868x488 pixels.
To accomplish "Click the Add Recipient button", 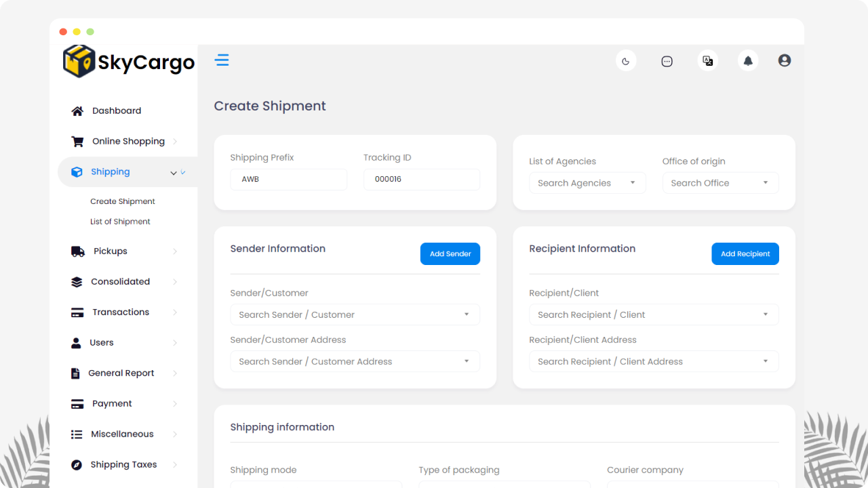I will click(745, 254).
